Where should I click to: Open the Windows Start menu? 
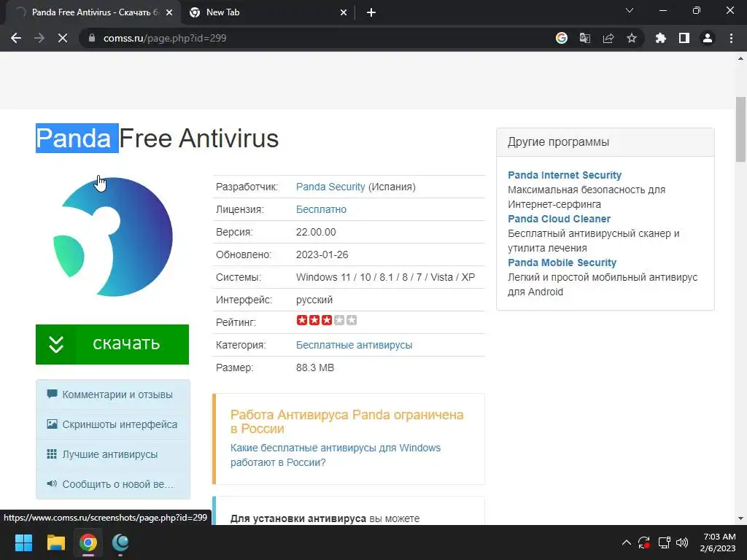pyautogui.click(x=23, y=542)
